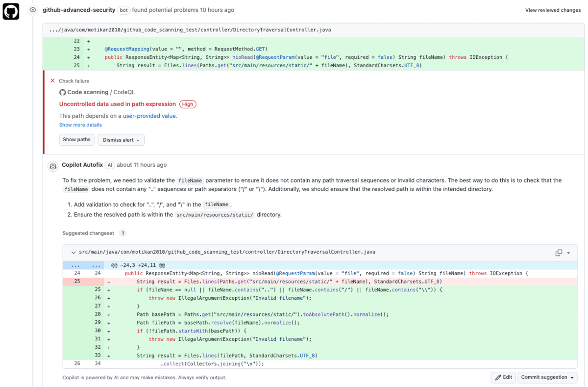The width and height of the screenshot is (588, 387).
Task: Open the Show more details link
Action: (80, 125)
